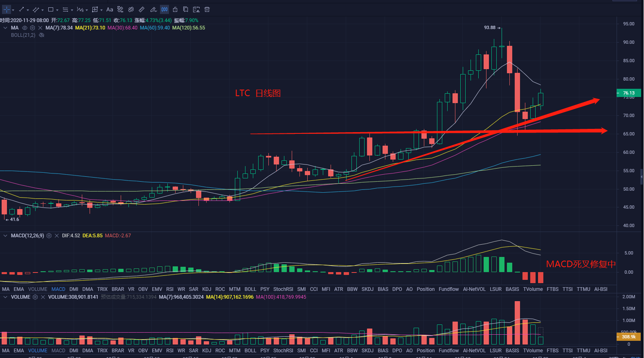This screenshot has width=644, height=358.
Task: Open VOLUME indicator settings icon
Action: tap(35, 297)
